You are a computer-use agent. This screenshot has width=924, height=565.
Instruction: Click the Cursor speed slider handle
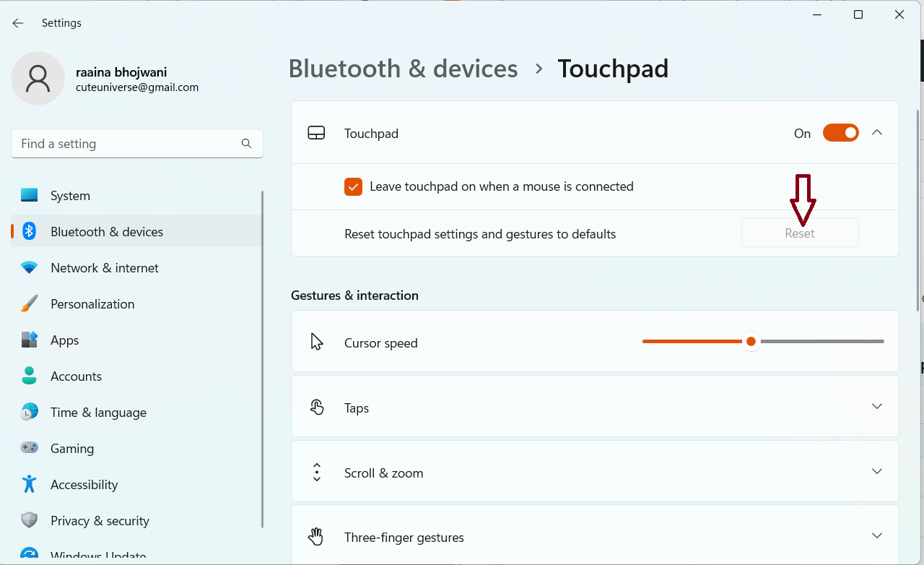tap(751, 342)
